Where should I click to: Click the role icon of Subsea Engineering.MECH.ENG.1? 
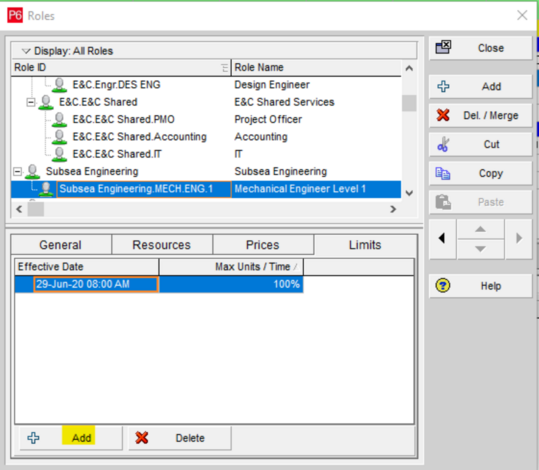[x=46, y=189]
